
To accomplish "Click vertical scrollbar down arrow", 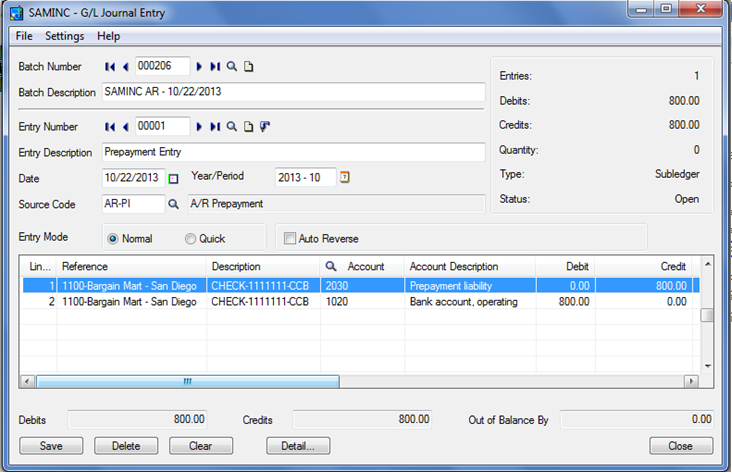I will [x=707, y=366].
